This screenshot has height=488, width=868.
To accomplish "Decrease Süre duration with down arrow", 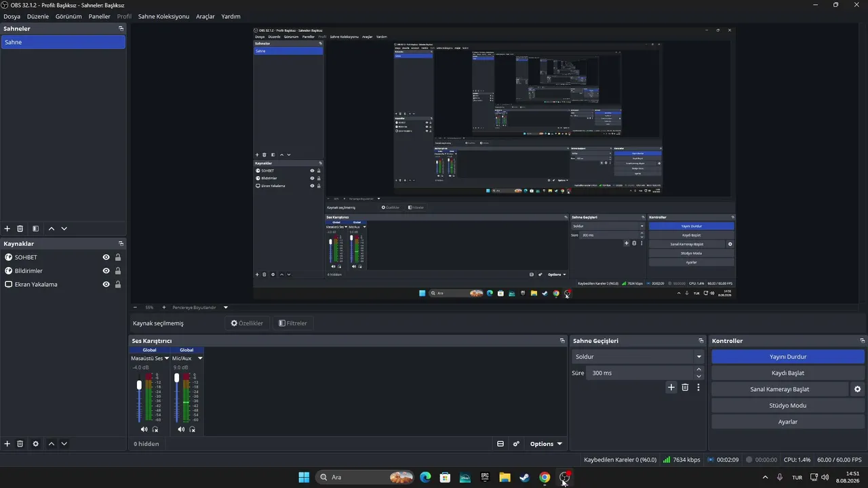I will pos(699,376).
